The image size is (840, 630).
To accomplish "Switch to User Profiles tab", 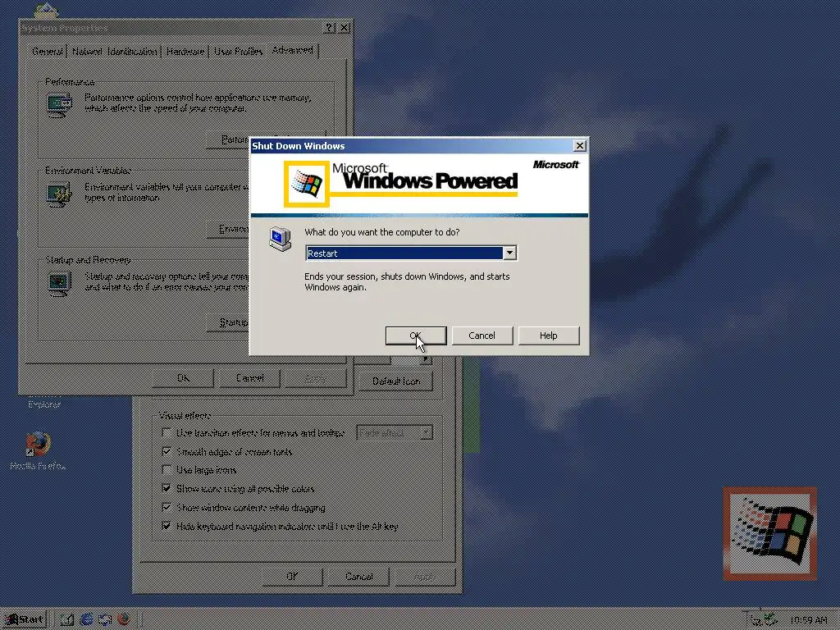I will 239,52.
